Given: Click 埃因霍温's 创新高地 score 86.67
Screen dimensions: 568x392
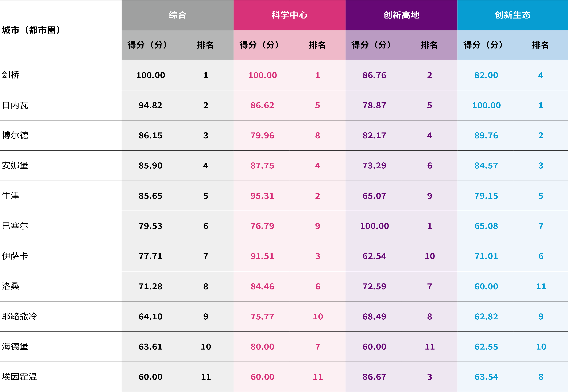Looking at the screenshot, I should click(x=374, y=377).
